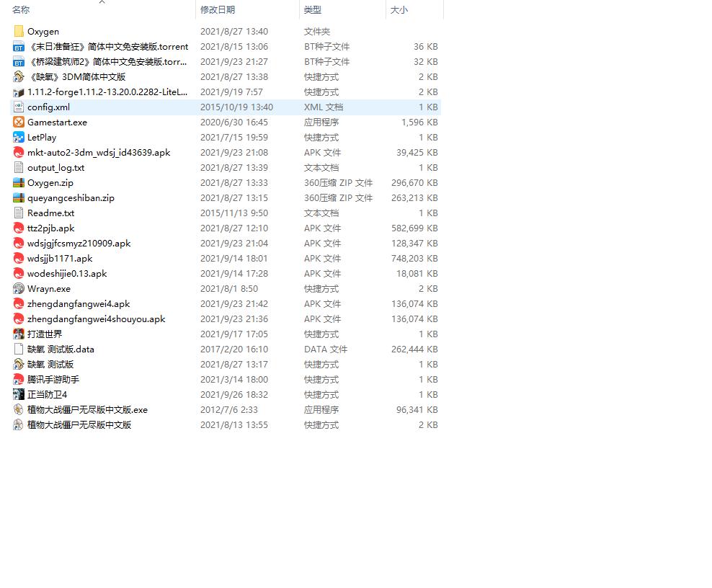Click the queyangceshiban.zip archive icon

coord(19,198)
